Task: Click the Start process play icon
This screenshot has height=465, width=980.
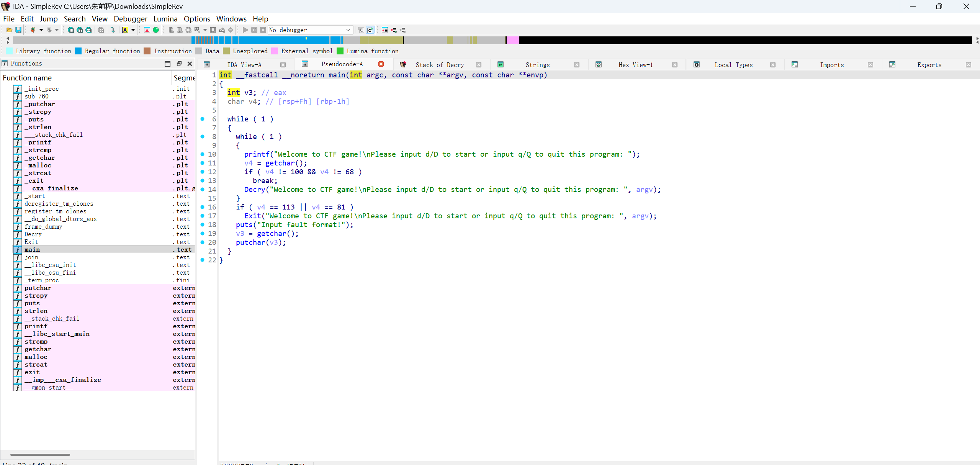Action: [245, 30]
